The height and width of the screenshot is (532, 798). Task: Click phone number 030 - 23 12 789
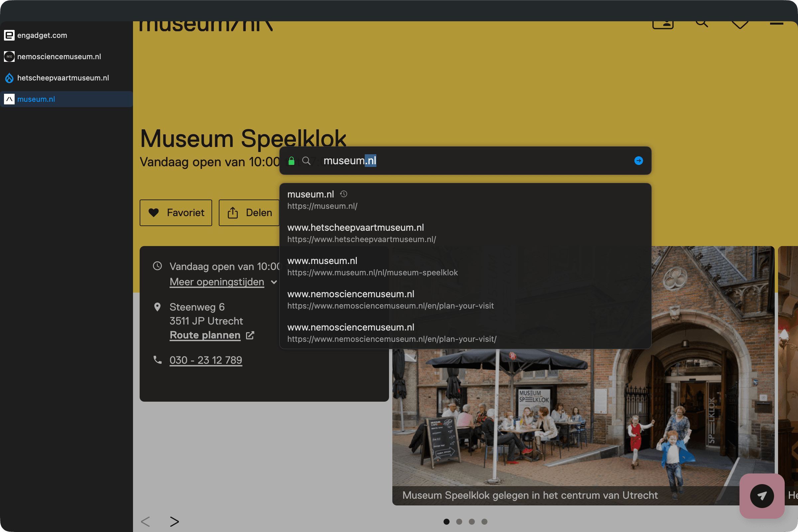(205, 360)
